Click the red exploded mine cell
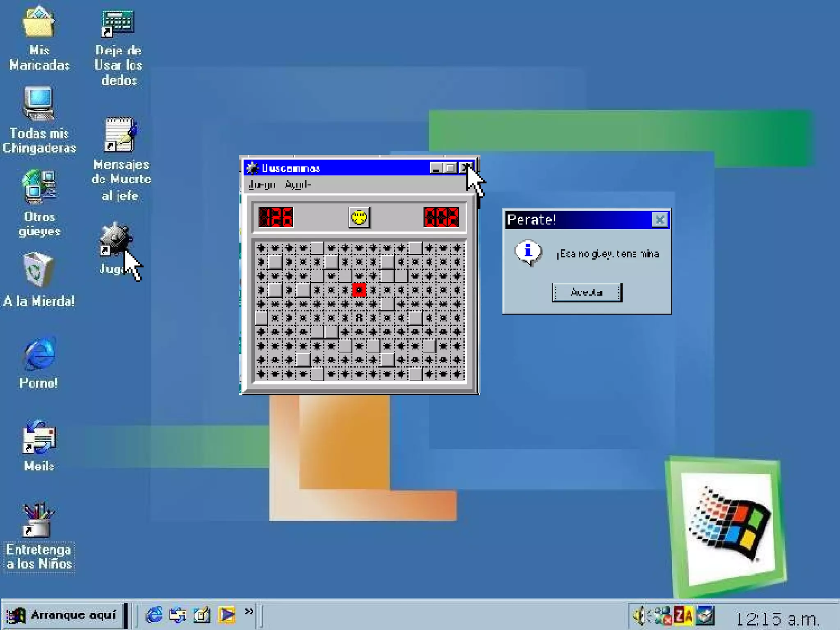Screen dimensions: 840x630 359,290
